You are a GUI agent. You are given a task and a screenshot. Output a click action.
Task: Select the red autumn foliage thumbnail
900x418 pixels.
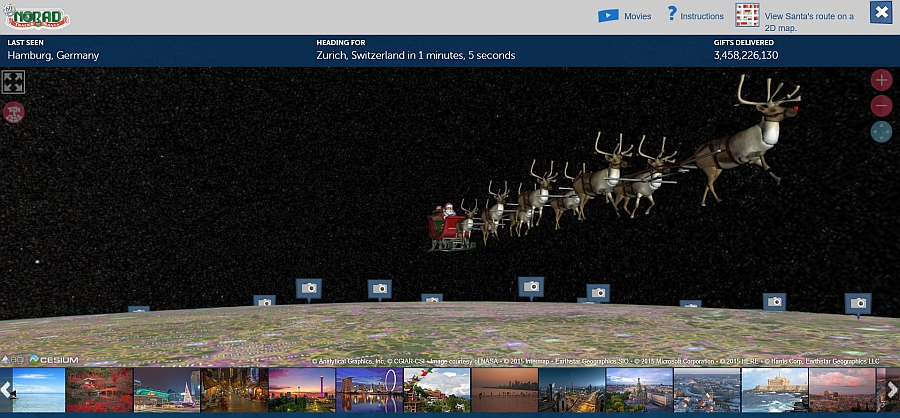[x=99, y=390]
